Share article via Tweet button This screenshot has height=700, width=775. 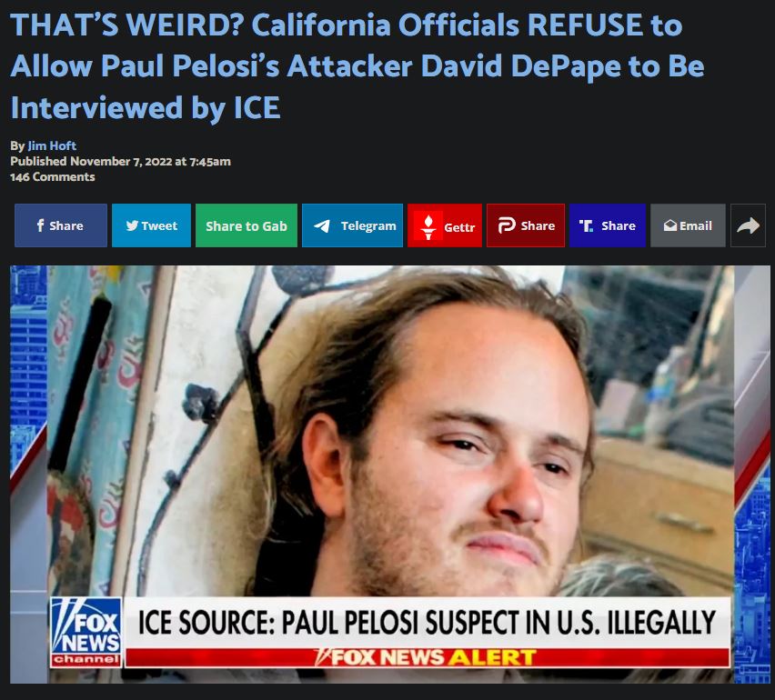tap(151, 225)
